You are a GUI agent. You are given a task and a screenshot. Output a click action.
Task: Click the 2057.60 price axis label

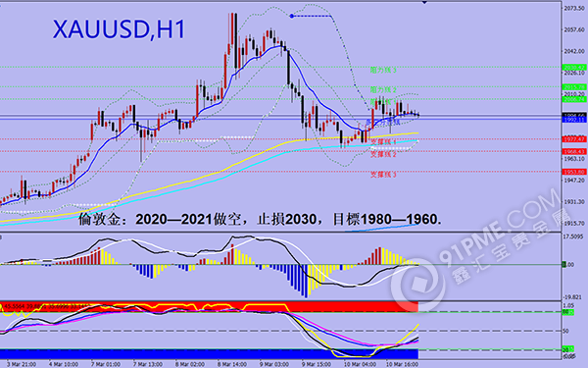click(574, 29)
